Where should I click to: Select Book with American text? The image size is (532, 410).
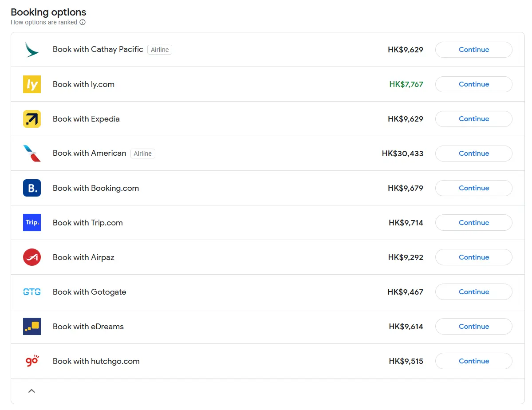tap(89, 154)
